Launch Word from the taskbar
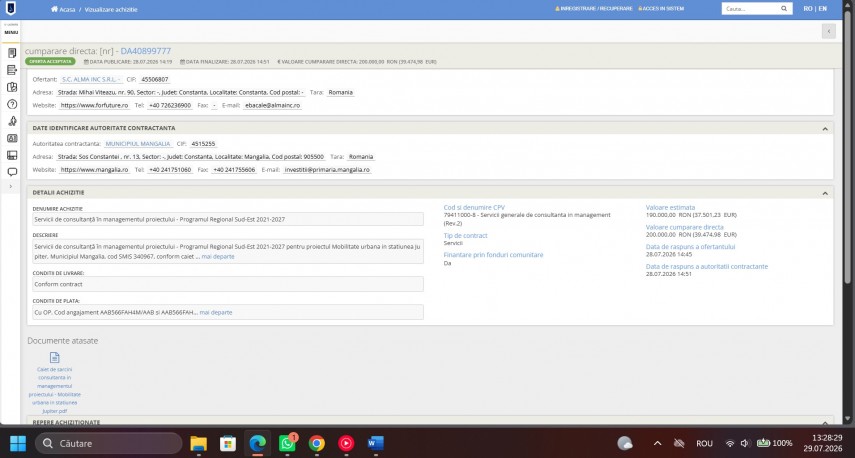The height and width of the screenshot is (458, 855). (376, 443)
